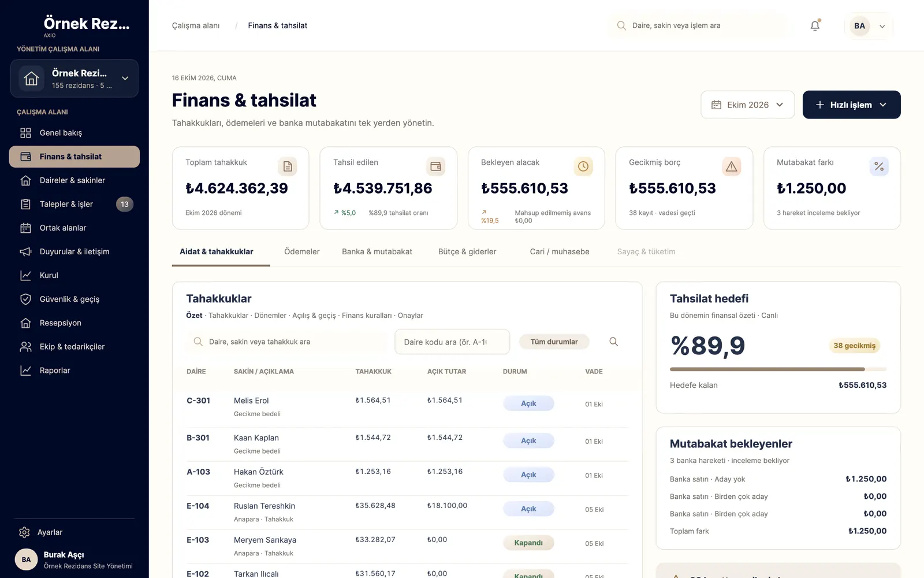The width and height of the screenshot is (924, 578).
Task: Click the Kurul chart icon
Action: 25,275
